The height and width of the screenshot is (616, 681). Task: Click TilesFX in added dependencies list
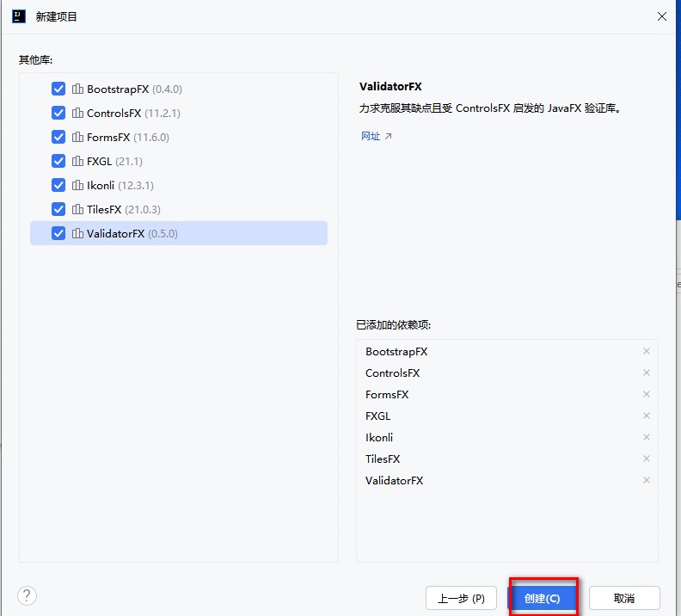coord(383,459)
